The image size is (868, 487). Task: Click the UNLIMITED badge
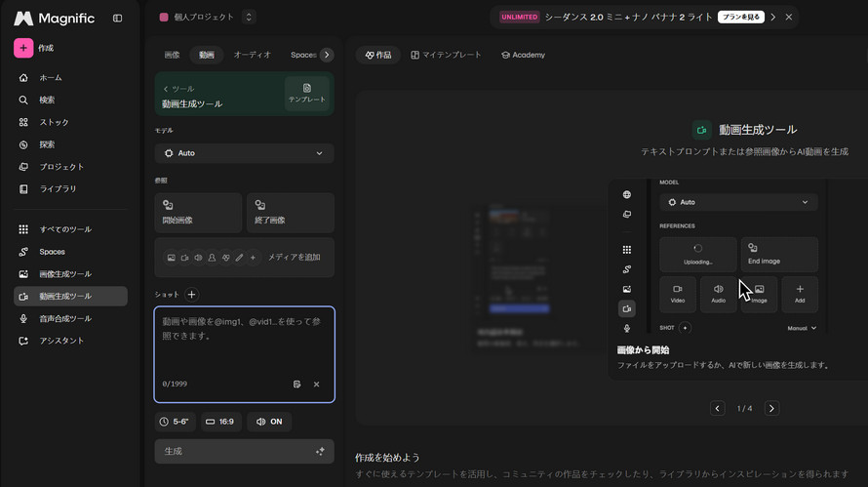tap(519, 18)
